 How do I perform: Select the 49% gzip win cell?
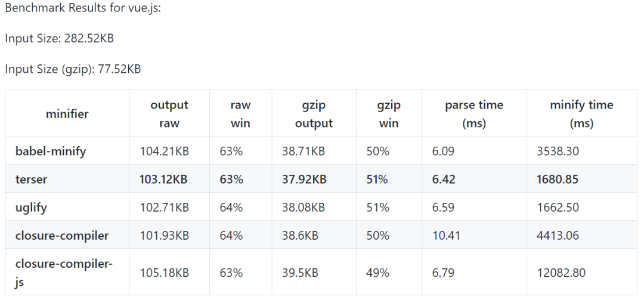tap(377, 273)
